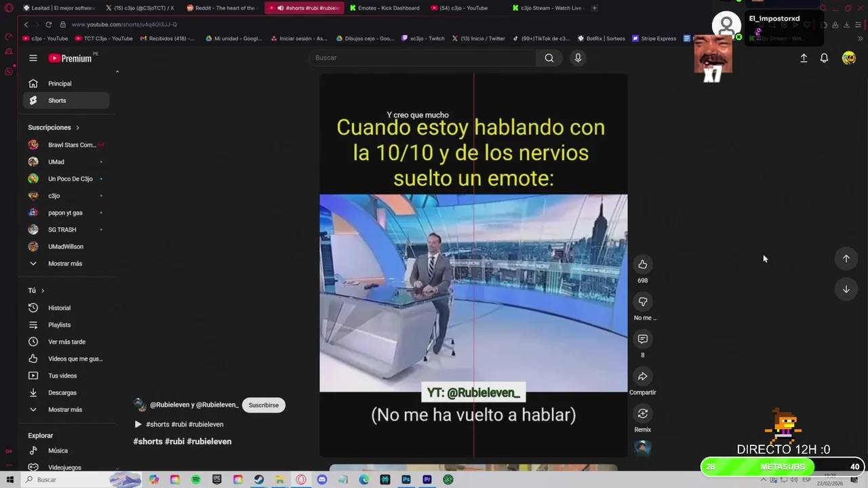Switch to (54) c3jo - YouTube tab
This screenshot has height=488, width=868.
click(465, 8)
